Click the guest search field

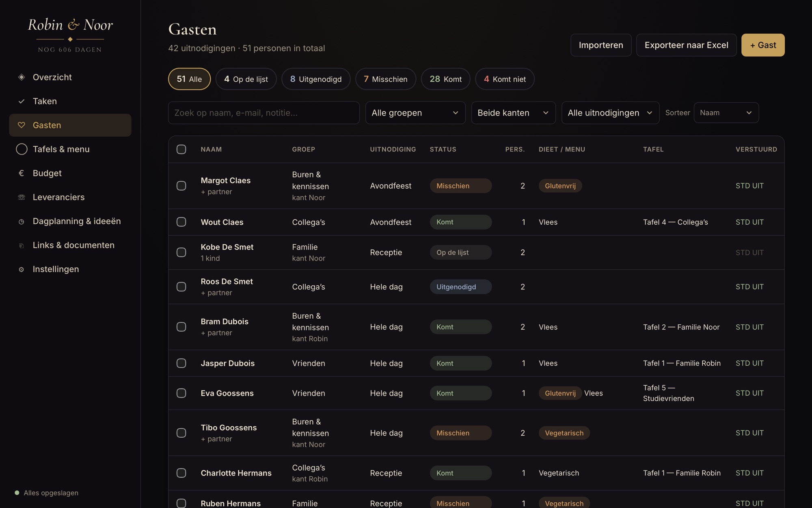click(x=263, y=113)
